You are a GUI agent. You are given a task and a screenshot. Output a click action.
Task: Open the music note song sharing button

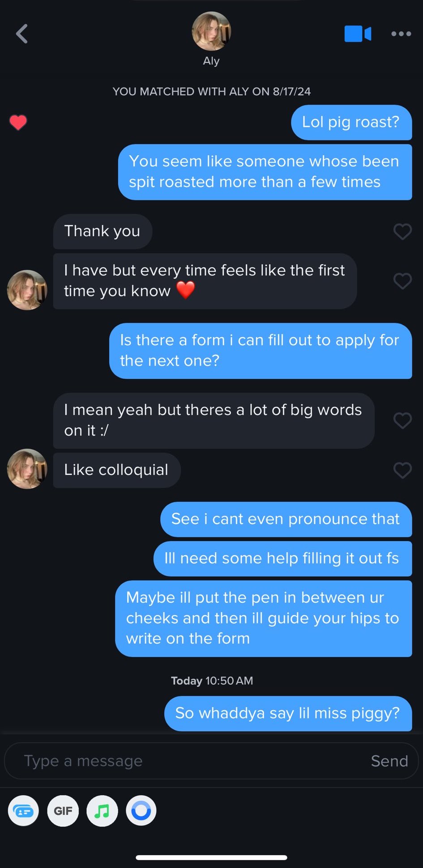pyautogui.click(x=102, y=811)
